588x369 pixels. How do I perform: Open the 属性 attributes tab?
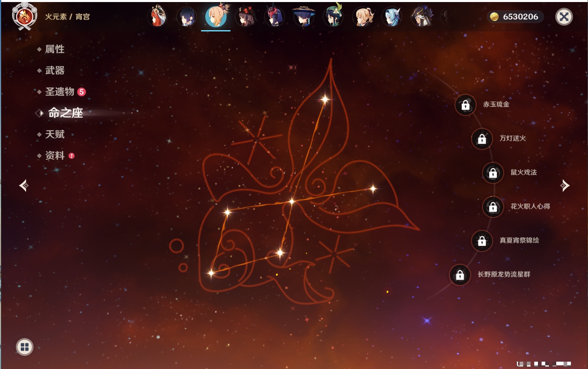tap(55, 49)
